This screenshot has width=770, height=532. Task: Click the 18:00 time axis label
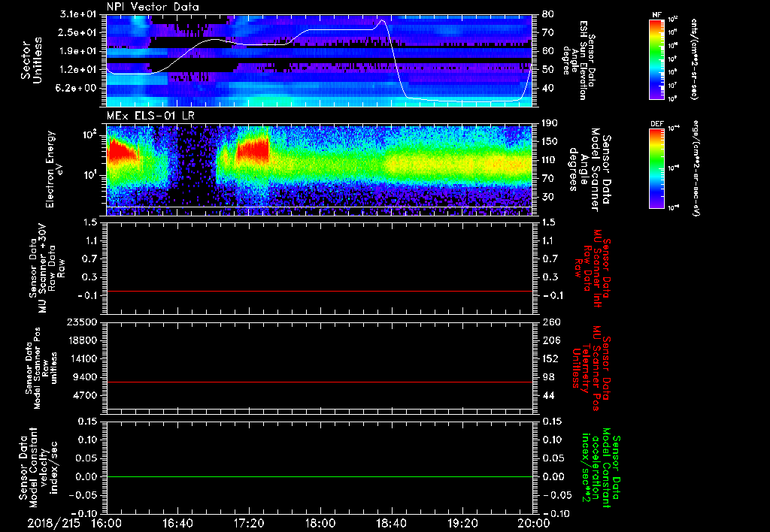point(320,523)
